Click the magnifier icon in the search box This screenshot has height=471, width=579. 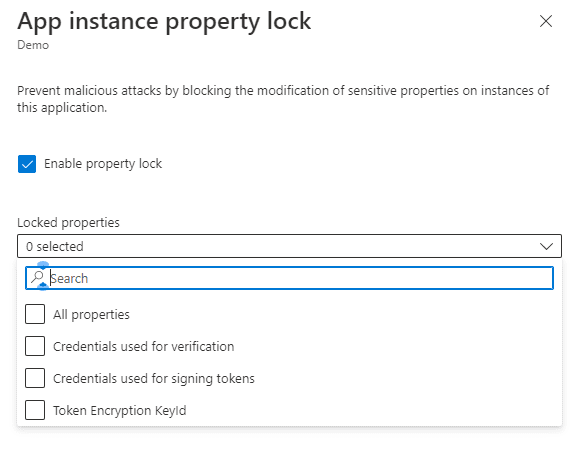(x=38, y=277)
